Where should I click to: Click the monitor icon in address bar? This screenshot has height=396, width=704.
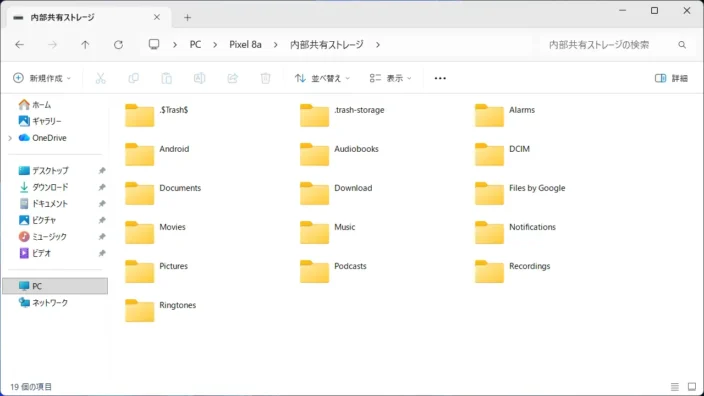click(x=154, y=44)
